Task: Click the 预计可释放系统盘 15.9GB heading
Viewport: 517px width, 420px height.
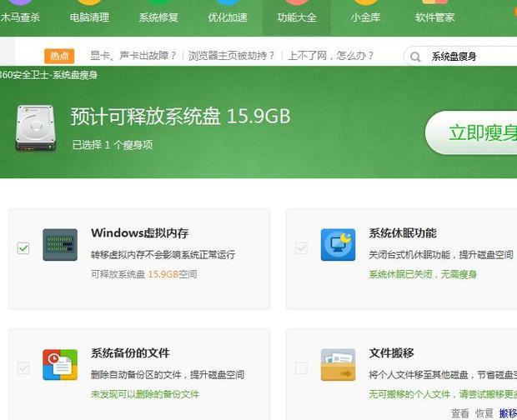Action: coord(180,117)
